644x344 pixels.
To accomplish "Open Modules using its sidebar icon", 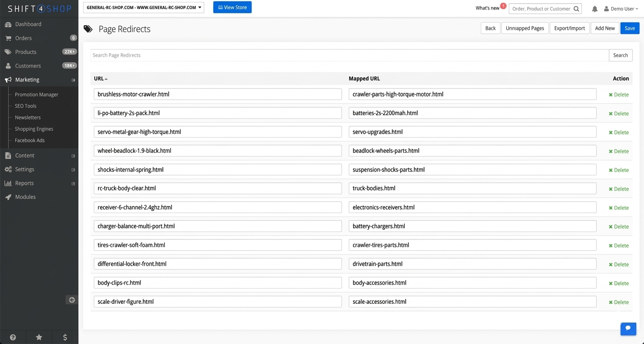I will tap(8, 197).
